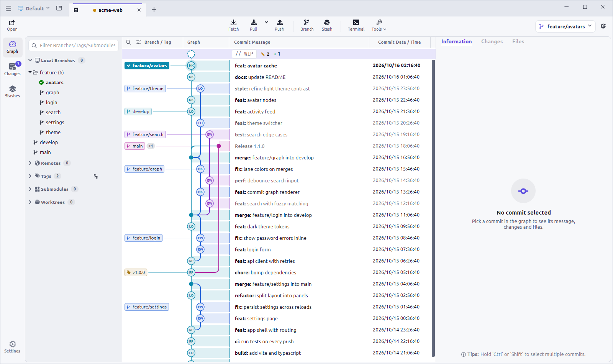Collapse the feature folder
Screen dimensions: 613x364
30,72
